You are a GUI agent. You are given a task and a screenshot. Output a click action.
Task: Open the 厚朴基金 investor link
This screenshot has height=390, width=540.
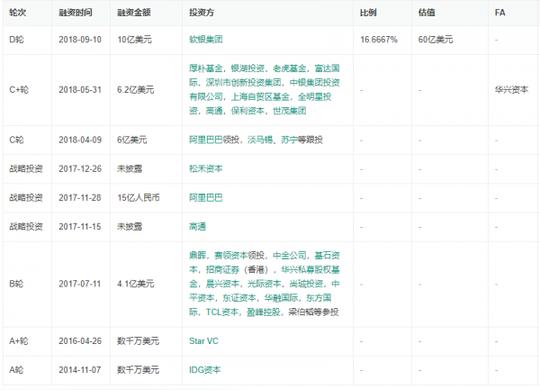[x=206, y=68]
